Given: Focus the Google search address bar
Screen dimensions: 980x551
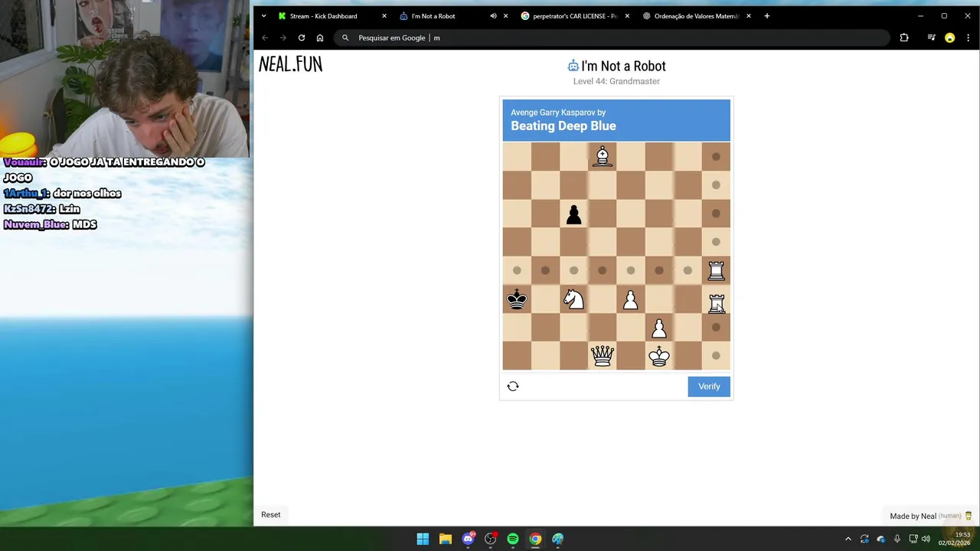Looking at the screenshot, I should [x=612, y=37].
